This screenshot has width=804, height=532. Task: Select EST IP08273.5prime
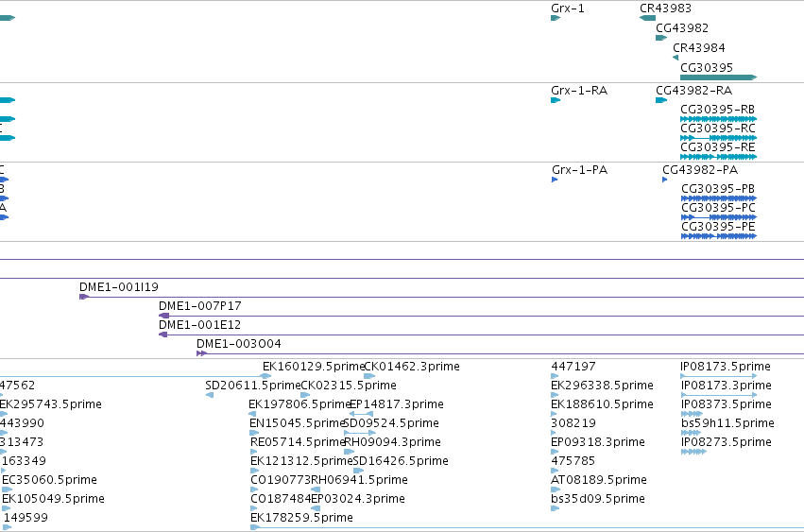pos(693,452)
